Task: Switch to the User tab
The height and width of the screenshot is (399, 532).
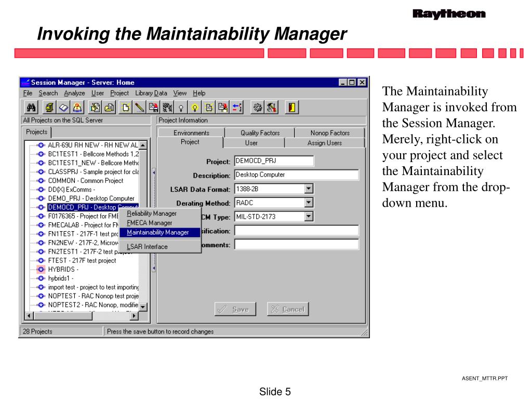Action: pyautogui.click(x=251, y=143)
